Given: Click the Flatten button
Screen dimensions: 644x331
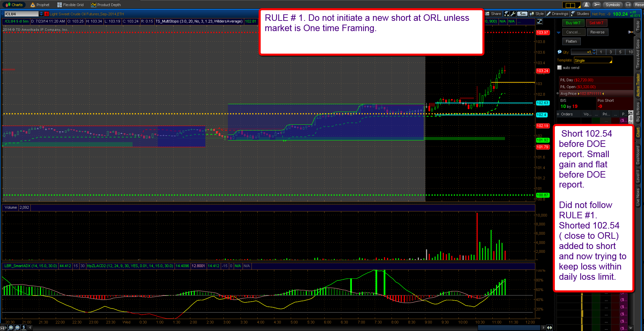Looking at the screenshot, I should pos(571,41).
